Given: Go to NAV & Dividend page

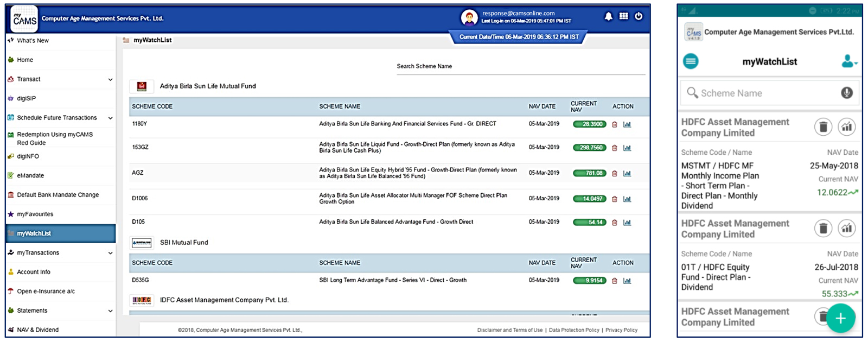Looking at the screenshot, I should 37,330.
